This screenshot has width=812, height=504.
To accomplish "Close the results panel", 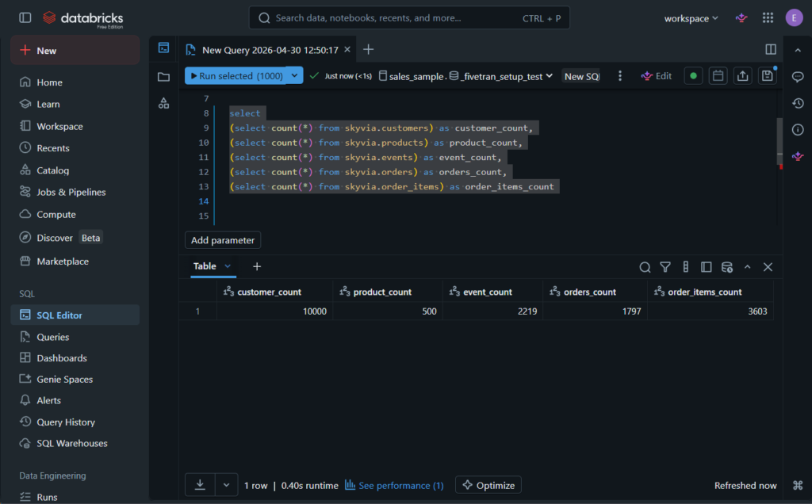I will pos(768,267).
